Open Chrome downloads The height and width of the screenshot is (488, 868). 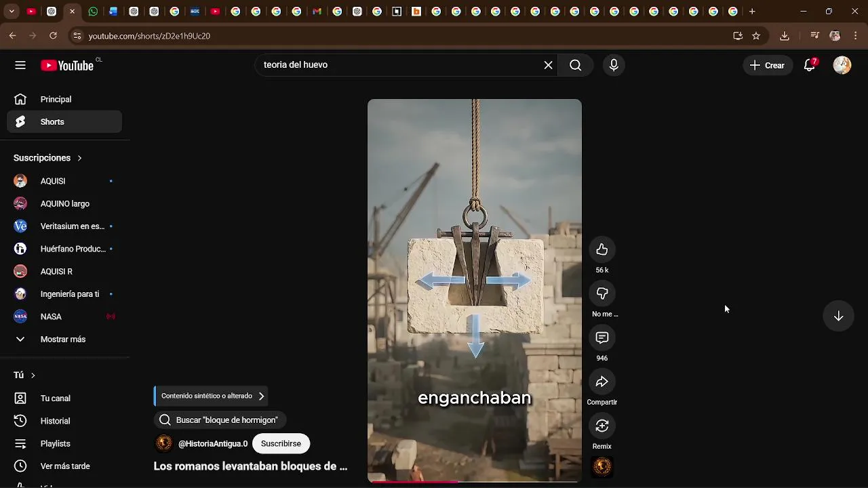(785, 36)
